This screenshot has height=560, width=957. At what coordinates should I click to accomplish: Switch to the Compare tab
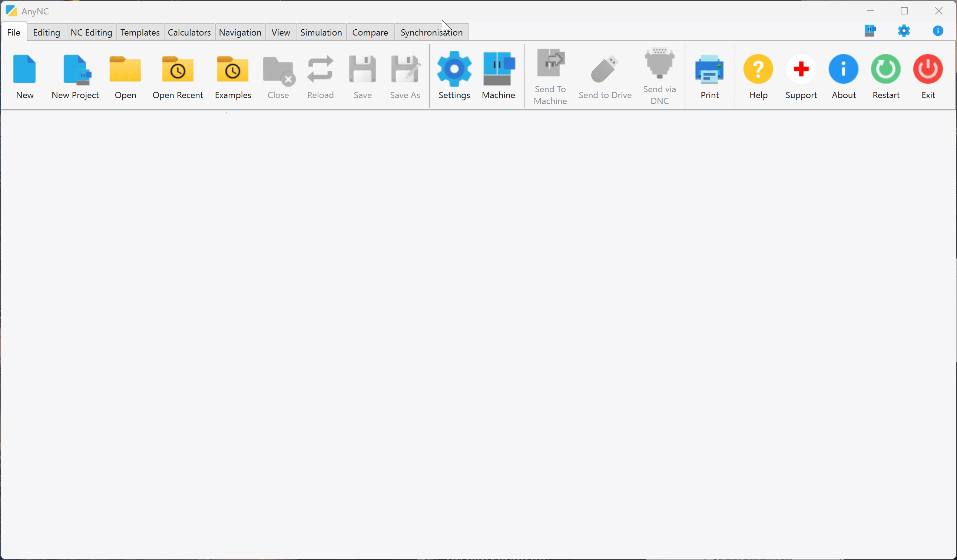pyautogui.click(x=370, y=32)
